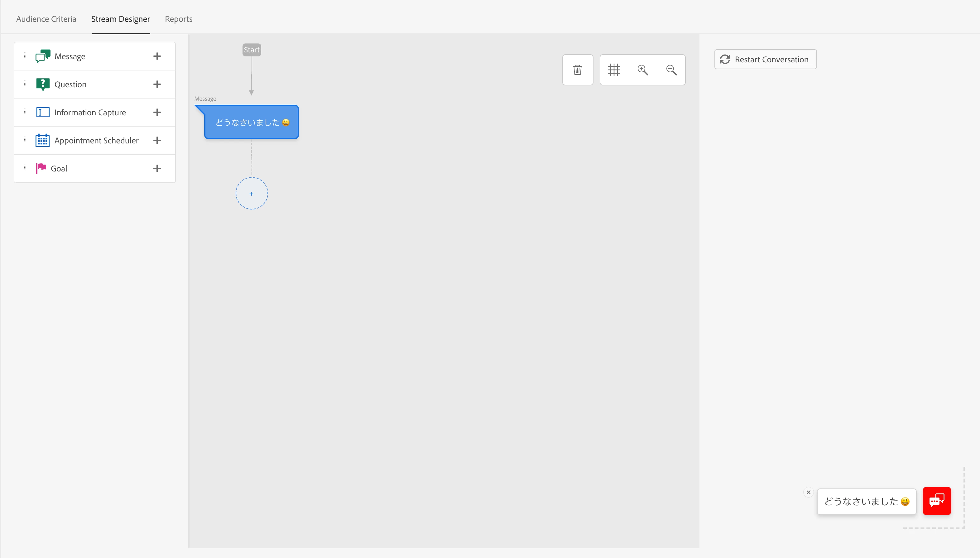
Task: Zoom out of the stream canvas
Action: coord(671,70)
